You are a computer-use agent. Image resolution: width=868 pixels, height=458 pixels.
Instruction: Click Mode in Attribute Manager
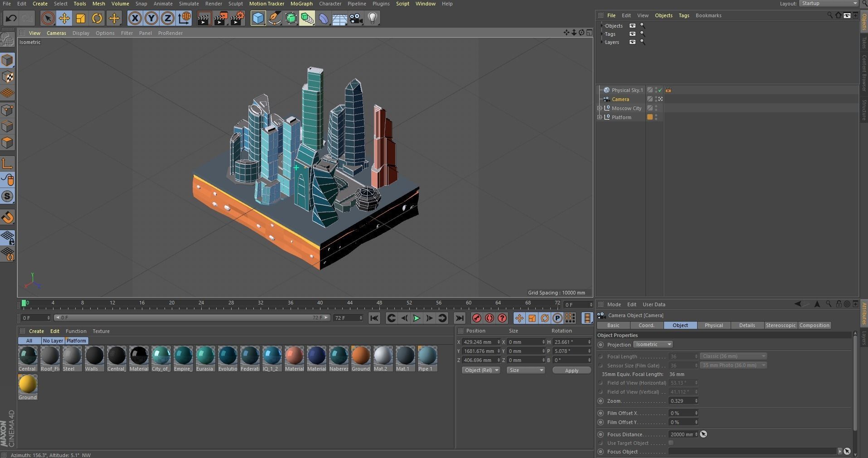(614, 304)
